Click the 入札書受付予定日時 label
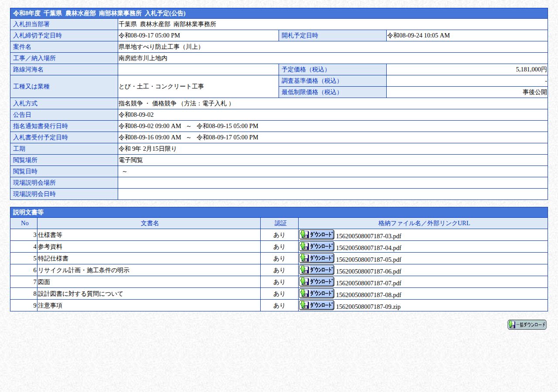This screenshot has width=558, height=392. (x=41, y=138)
